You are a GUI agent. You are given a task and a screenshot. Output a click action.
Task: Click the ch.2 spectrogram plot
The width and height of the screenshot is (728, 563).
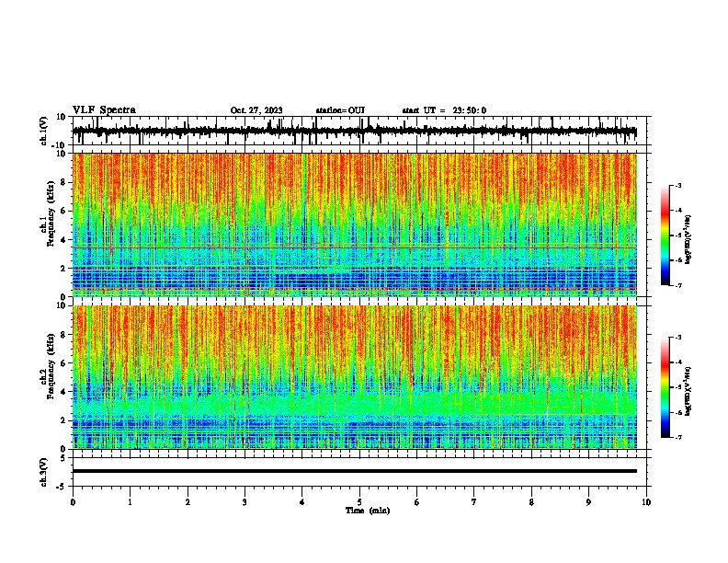click(355, 377)
